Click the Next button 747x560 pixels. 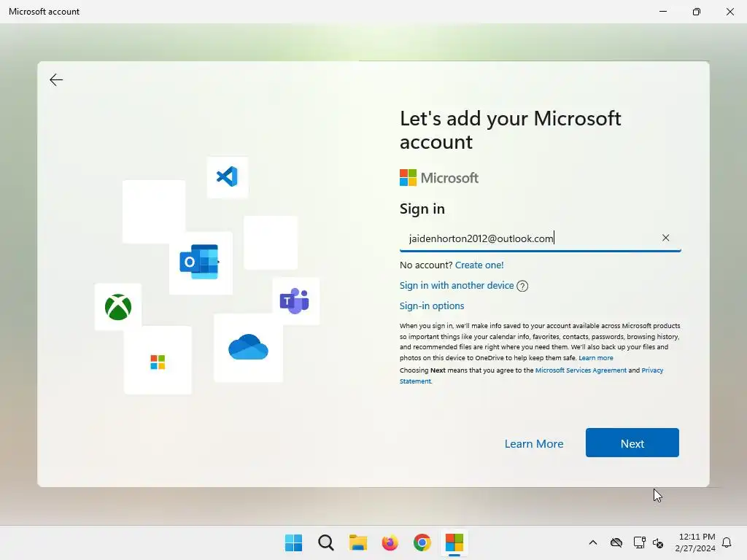(x=632, y=443)
